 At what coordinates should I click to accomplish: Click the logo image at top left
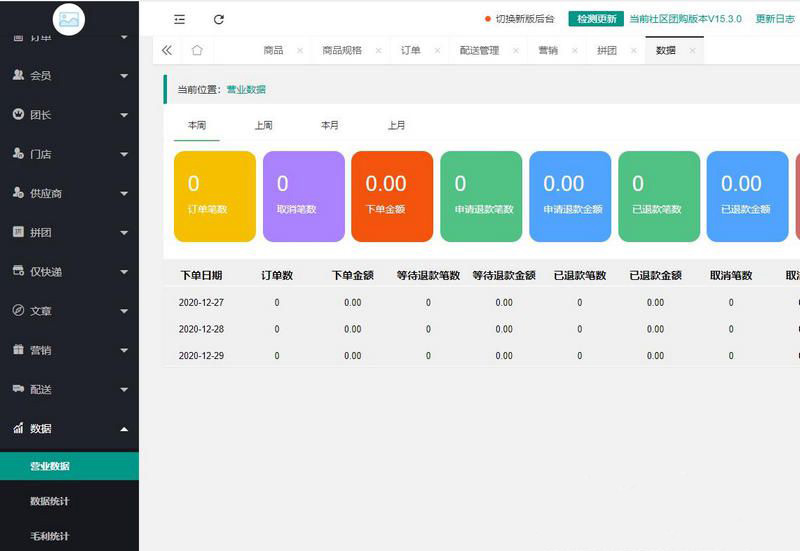tap(69, 19)
